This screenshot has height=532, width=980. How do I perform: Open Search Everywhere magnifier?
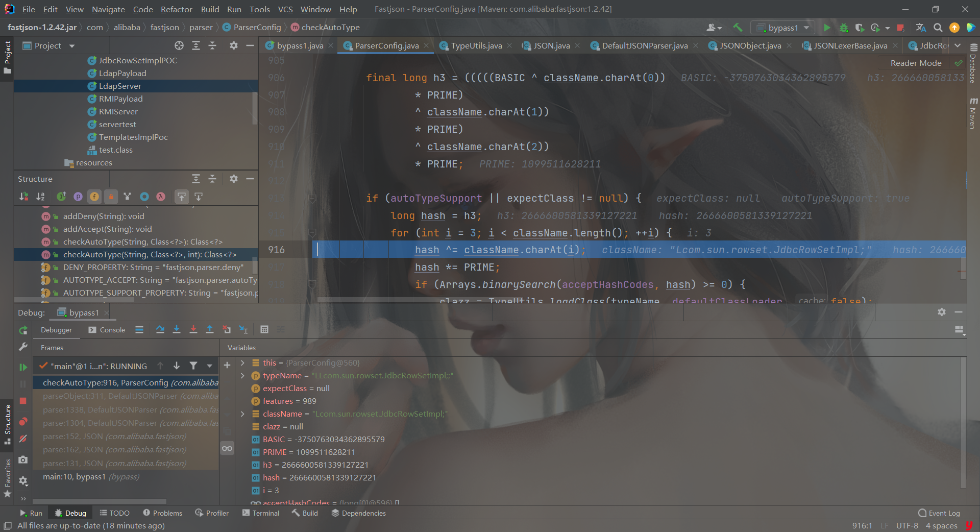[x=938, y=28]
